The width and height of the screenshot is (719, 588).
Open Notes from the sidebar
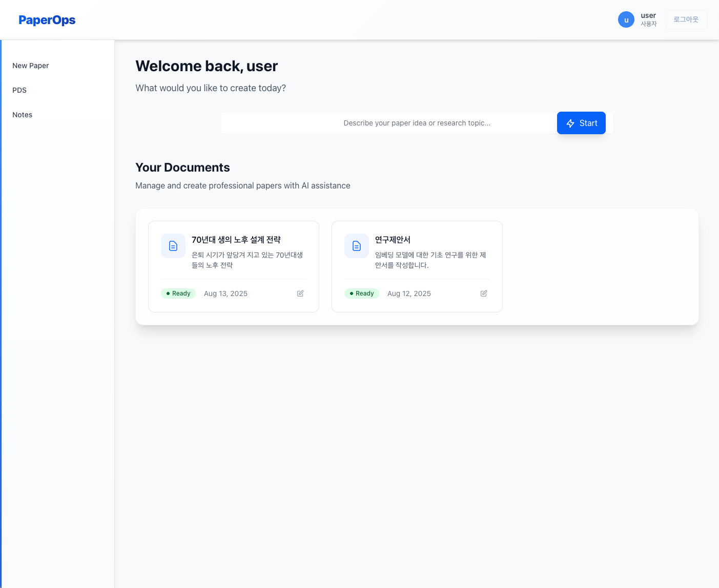(x=23, y=115)
